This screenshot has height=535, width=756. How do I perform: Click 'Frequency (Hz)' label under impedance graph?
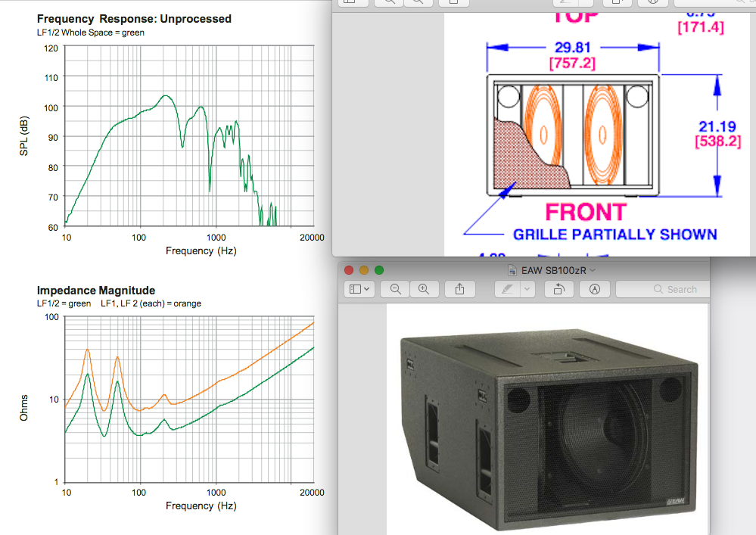tap(201, 505)
